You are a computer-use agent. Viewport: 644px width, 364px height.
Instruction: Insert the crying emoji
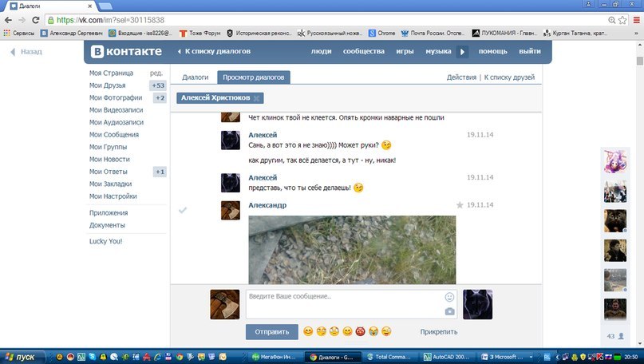pos(373,331)
